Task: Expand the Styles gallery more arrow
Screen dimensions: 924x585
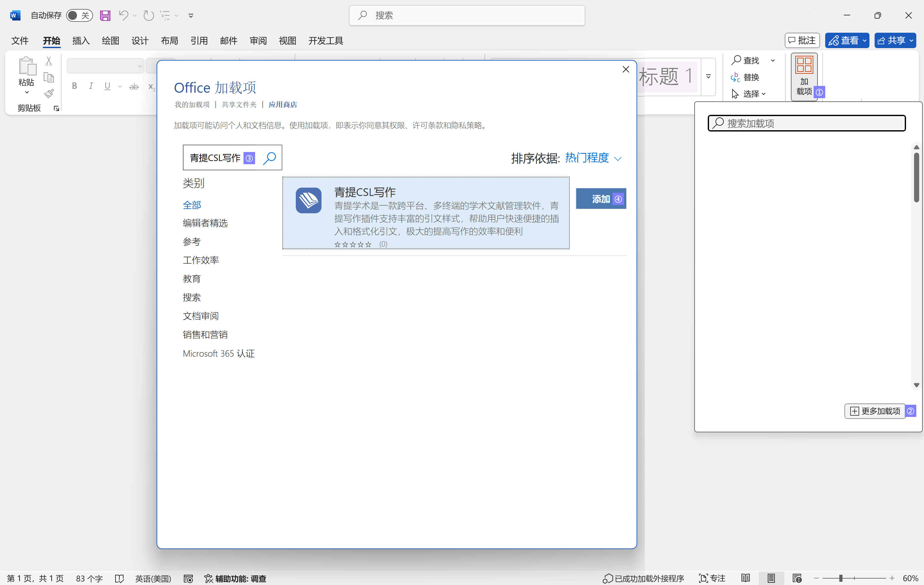Action: (x=708, y=77)
